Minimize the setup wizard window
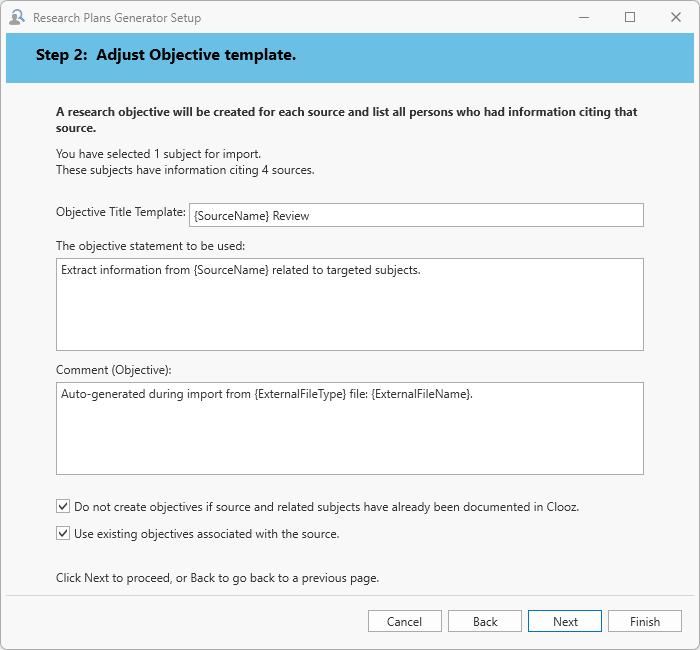 583,17
